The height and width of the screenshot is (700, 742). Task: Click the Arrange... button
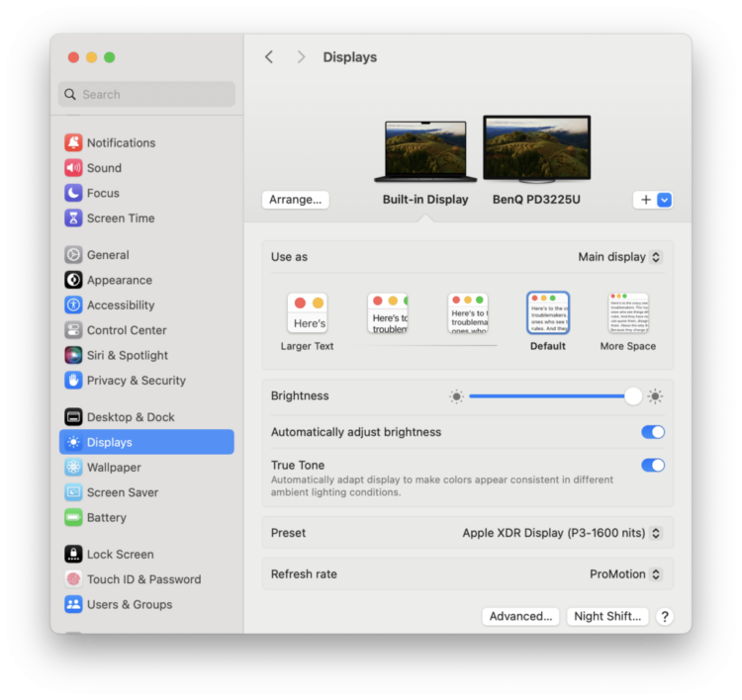pos(295,200)
